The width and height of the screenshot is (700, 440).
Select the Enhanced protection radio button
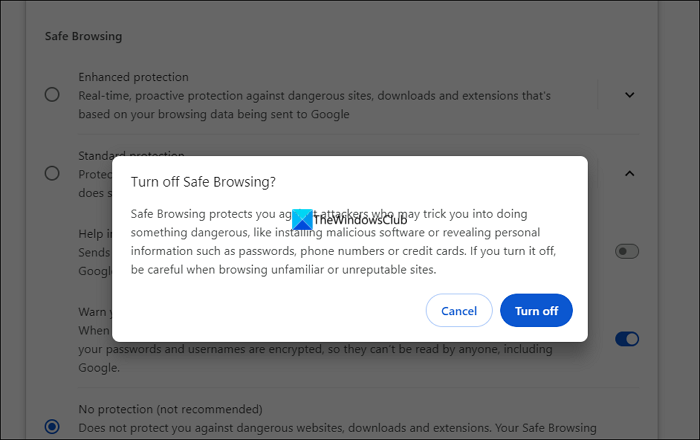(52, 95)
